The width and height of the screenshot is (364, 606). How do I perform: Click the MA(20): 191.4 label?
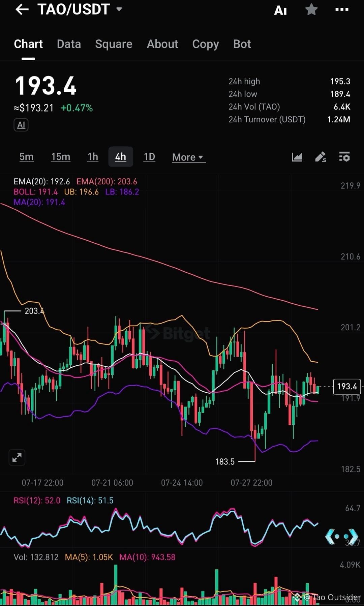[39, 202]
